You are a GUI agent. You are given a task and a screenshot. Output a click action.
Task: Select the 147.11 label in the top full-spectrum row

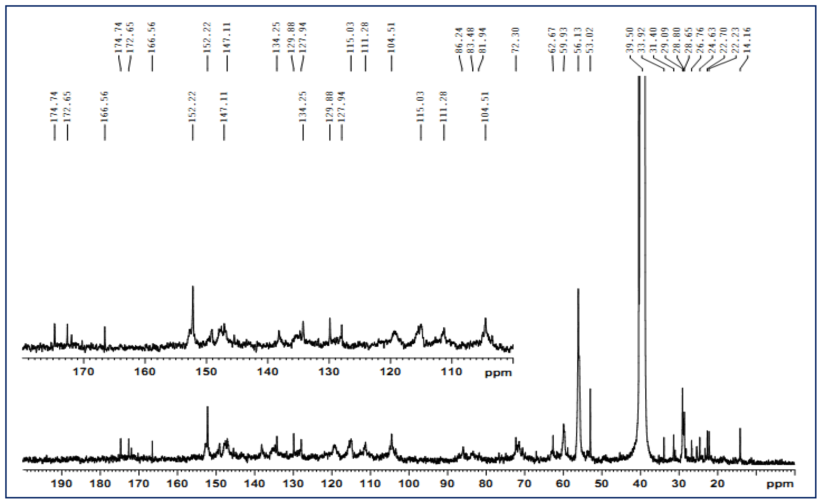pos(227,38)
